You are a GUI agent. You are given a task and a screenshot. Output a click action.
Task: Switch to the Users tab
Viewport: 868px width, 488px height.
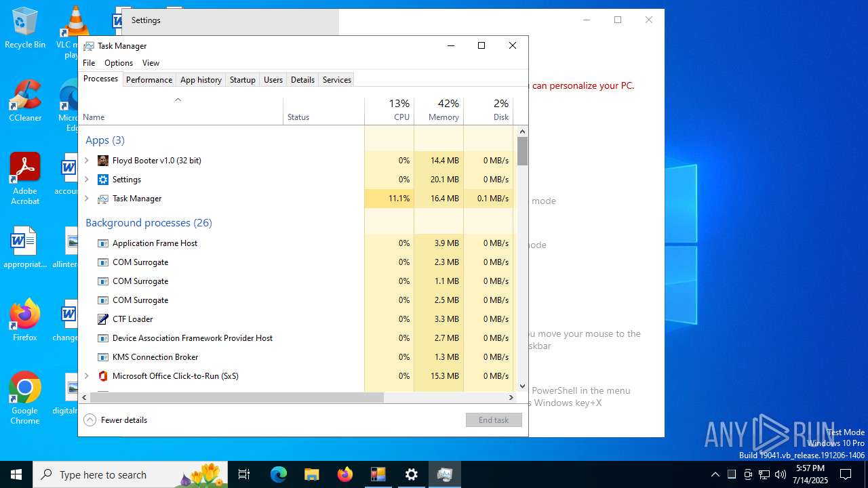pos(273,80)
